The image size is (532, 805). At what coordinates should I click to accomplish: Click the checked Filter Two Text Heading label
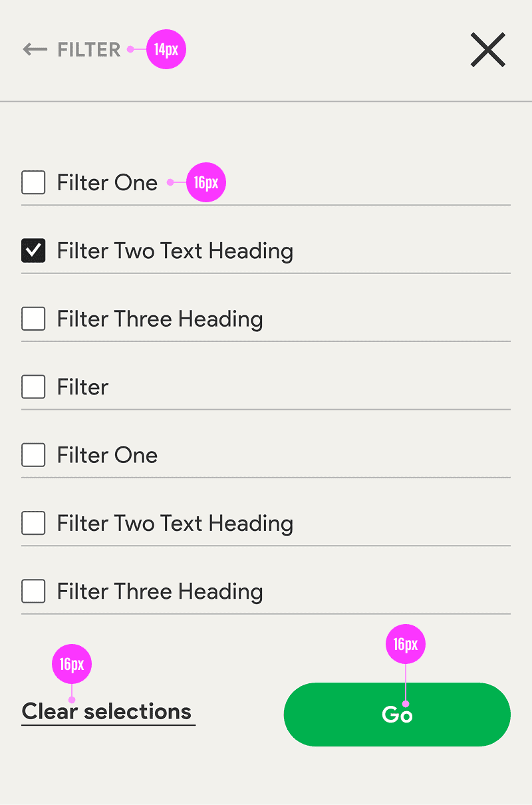(175, 251)
